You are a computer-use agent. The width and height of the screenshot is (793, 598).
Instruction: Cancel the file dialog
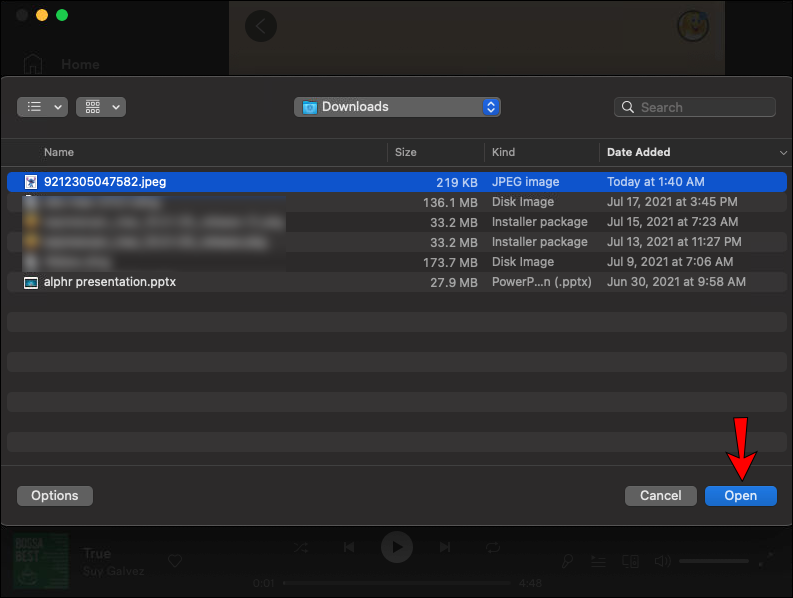coord(660,496)
